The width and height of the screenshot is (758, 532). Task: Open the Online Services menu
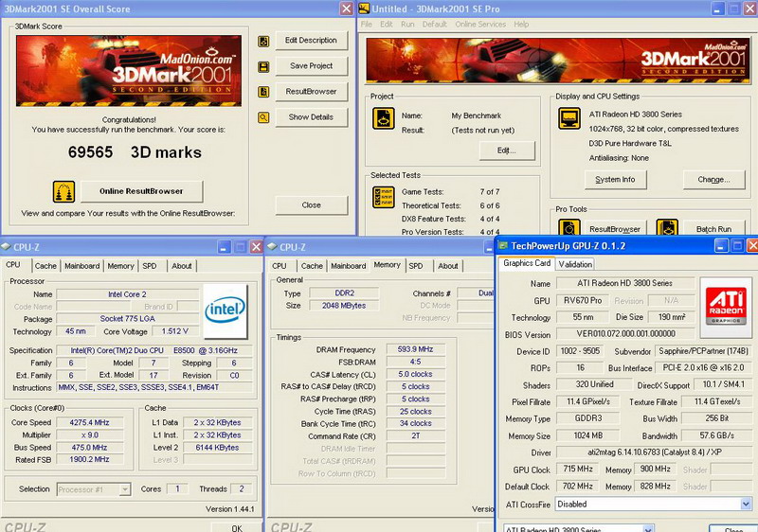480,24
